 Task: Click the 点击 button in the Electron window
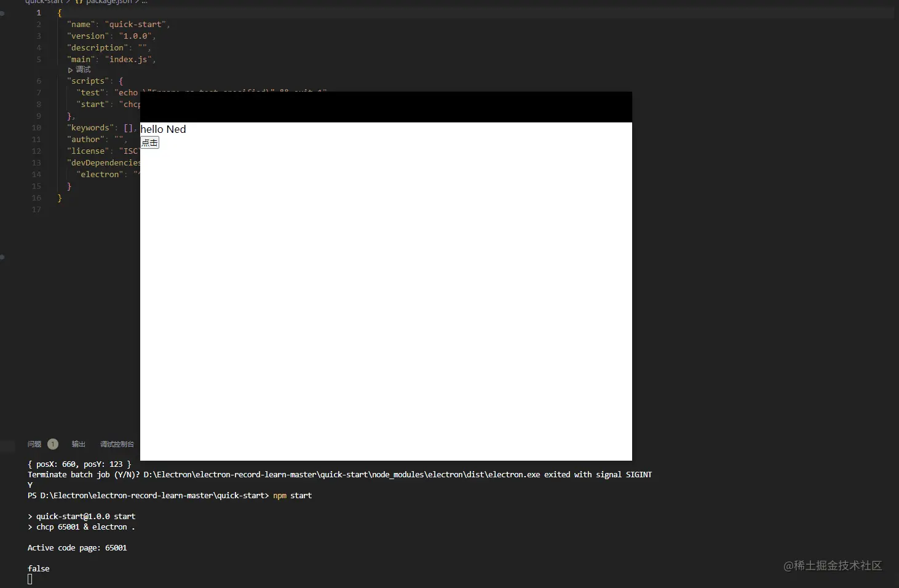pos(149,143)
